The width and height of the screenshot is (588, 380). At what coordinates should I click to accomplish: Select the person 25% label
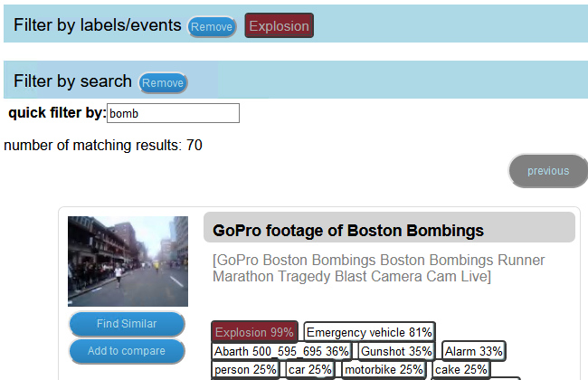245,369
